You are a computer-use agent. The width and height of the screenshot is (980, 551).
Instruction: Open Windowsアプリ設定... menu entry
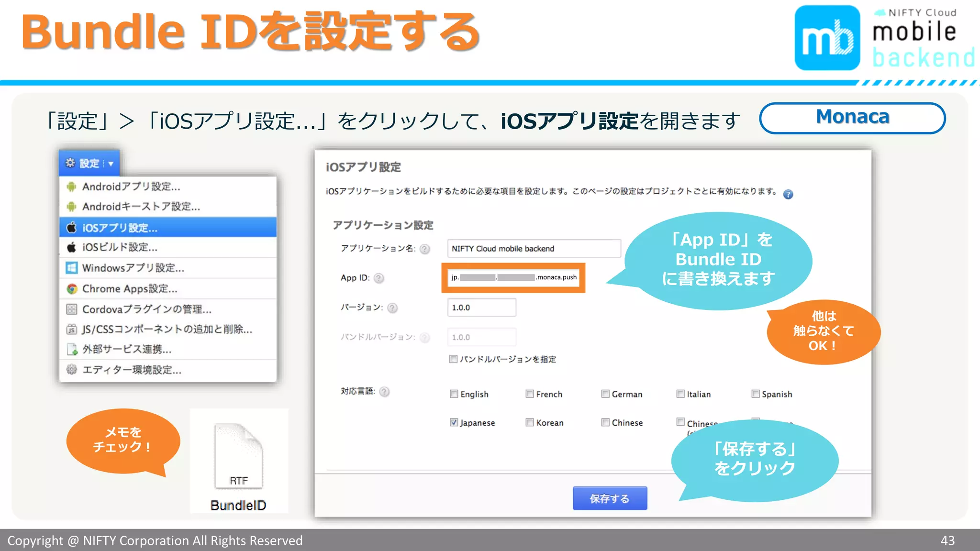[x=168, y=268]
